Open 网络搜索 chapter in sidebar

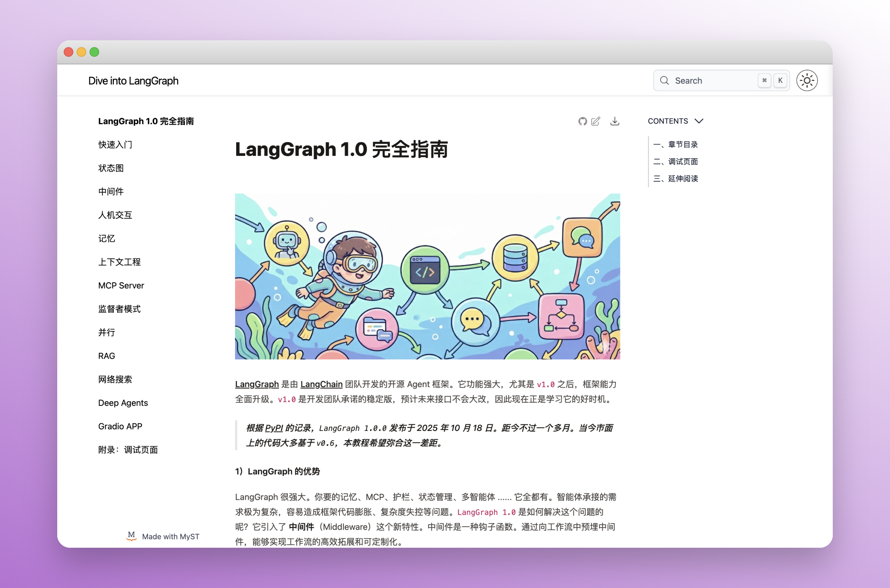[x=115, y=379]
